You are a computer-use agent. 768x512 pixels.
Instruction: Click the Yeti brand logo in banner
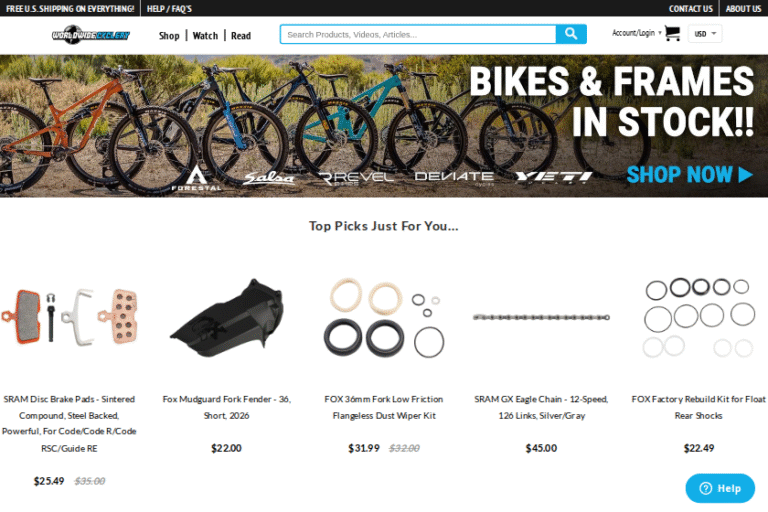tap(553, 177)
